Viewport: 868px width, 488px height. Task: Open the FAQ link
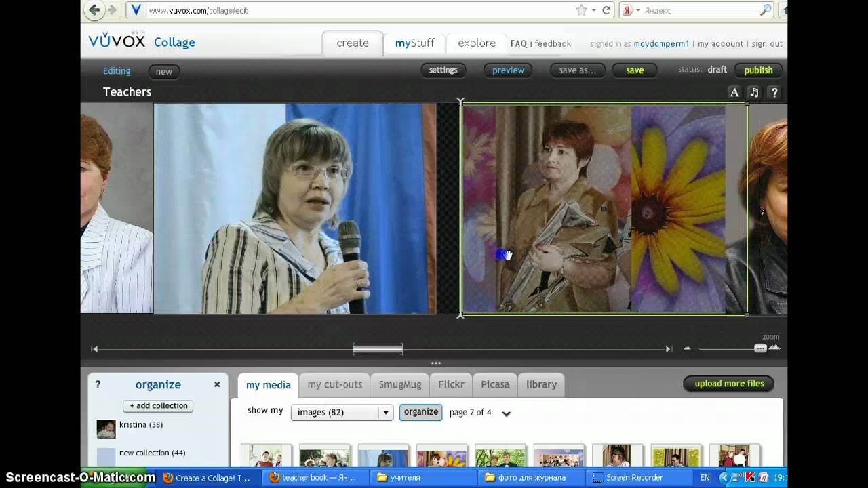(x=518, y=43)
